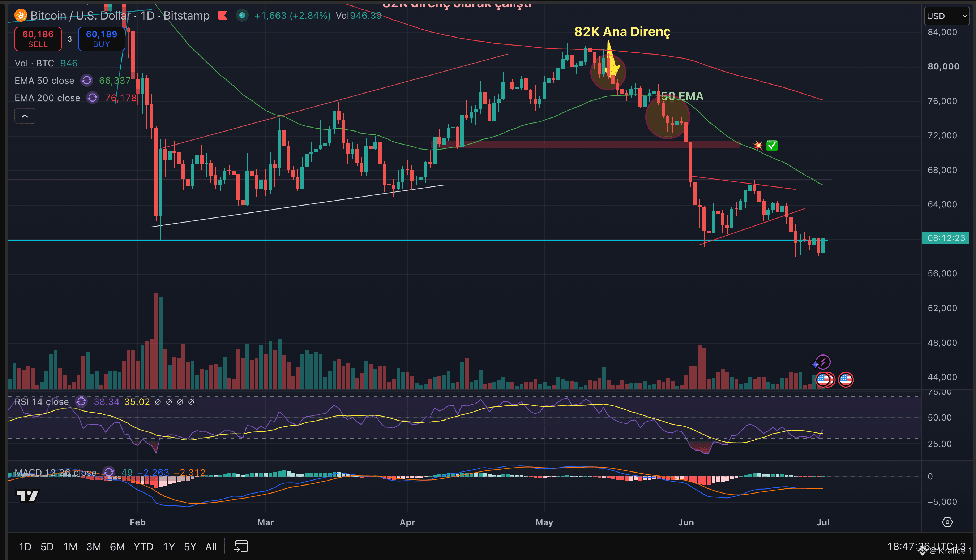Screen dimensions: 976x560
Task: Select the "50 EMA" text annotation
Action: 682,96
